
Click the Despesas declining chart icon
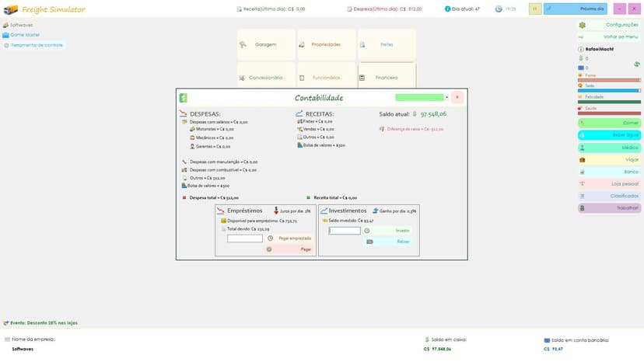click(x=184, y=113)
